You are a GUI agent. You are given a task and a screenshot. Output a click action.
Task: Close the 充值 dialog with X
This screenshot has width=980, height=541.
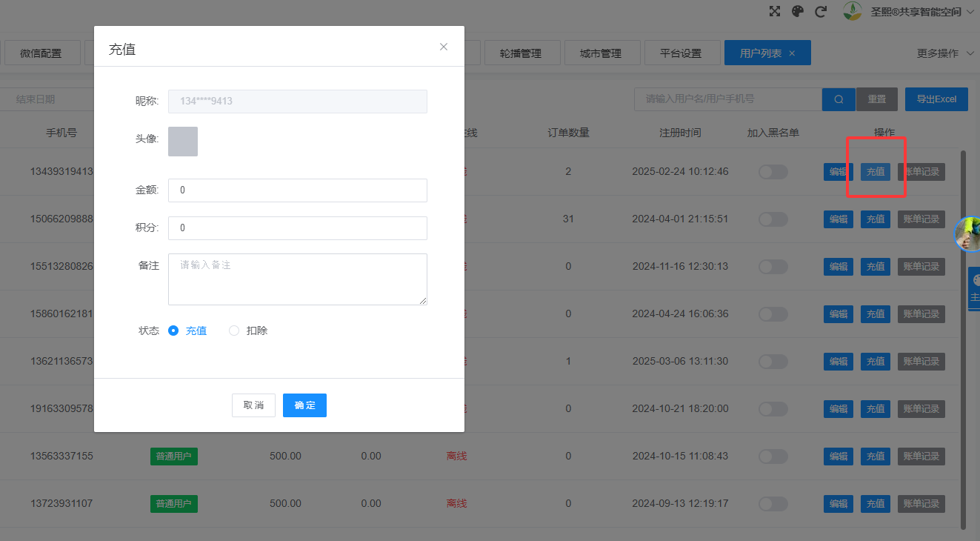[x=444, y=47]
